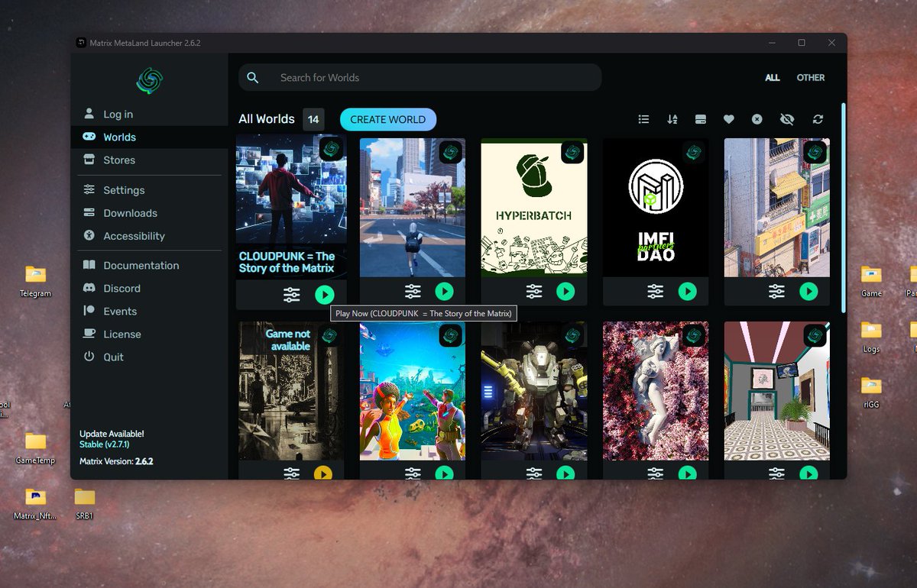The height and width of the screenshot is (588, 917).
Task: Play the IMFI DAO world
Action: pos(687,291)
